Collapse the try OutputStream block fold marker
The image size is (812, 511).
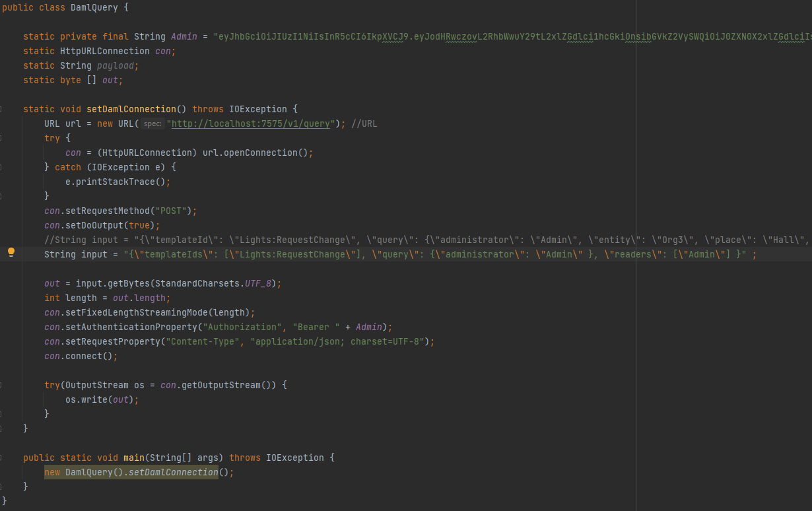click(2, 385)
